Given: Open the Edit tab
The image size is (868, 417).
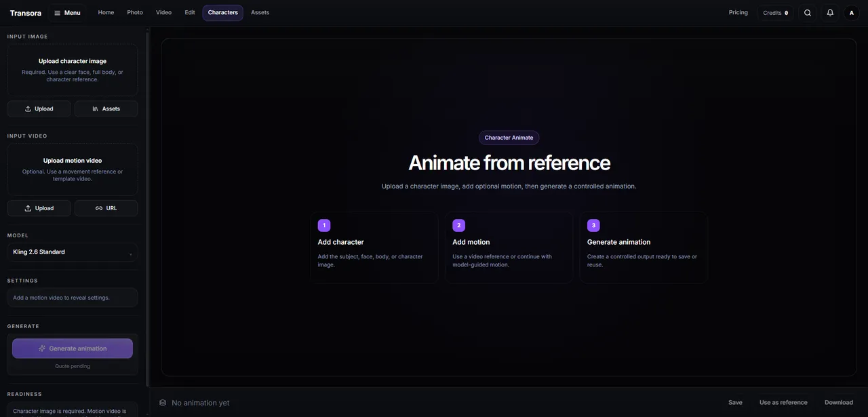Looking at the screenshot, I should click(x=190, y=13).
